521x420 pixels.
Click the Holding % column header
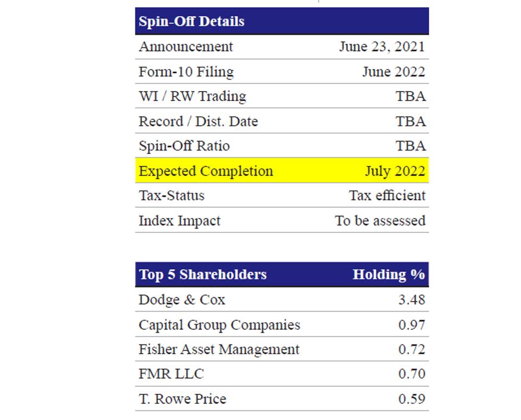click(389, 275)
